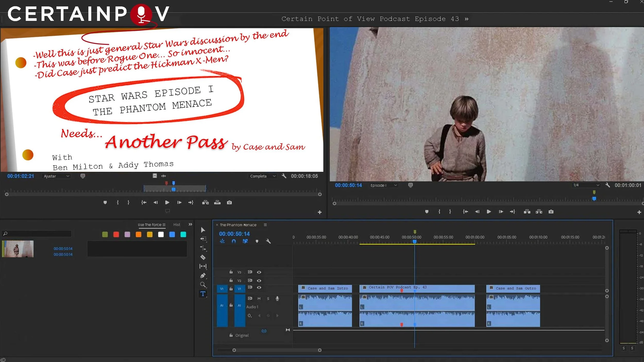This screenshot has width=644, height=362.
Task: Open the program monitor button editor plus
Action: click(639, 212)
